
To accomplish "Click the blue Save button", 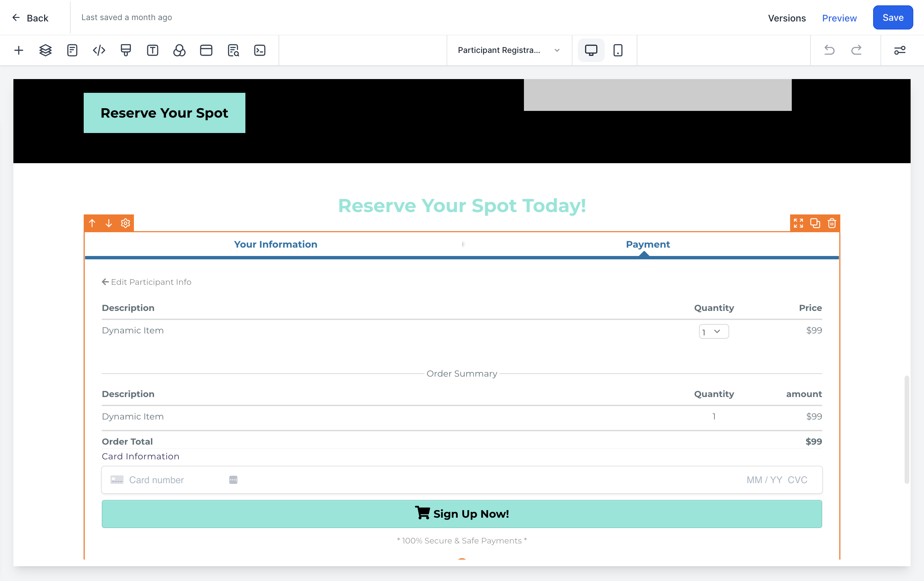I will point(893,18).
